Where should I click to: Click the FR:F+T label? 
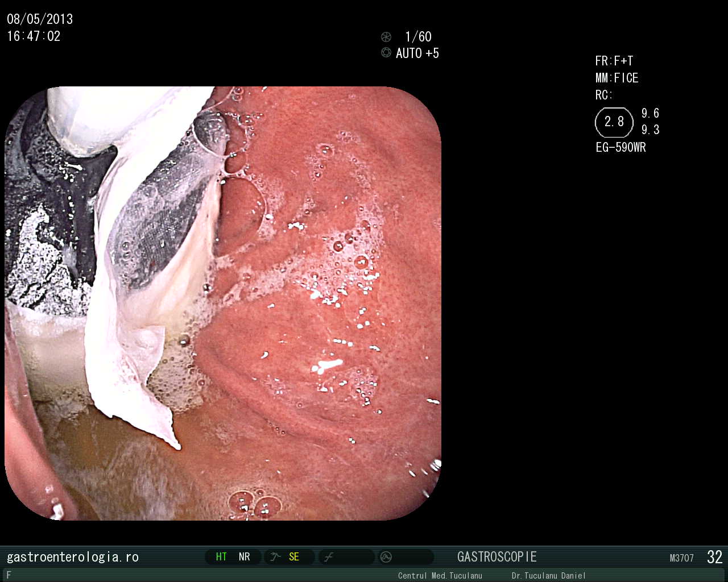(x=614, y=61)
